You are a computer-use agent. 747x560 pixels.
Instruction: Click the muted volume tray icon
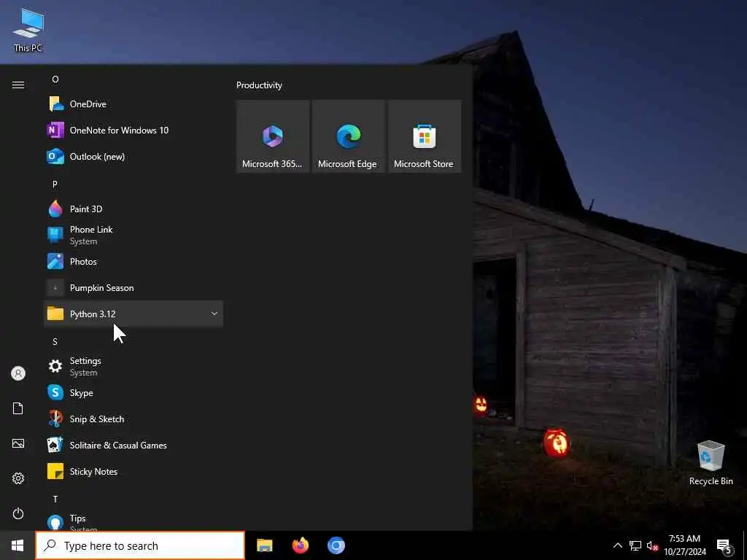[x=652, y=545]
